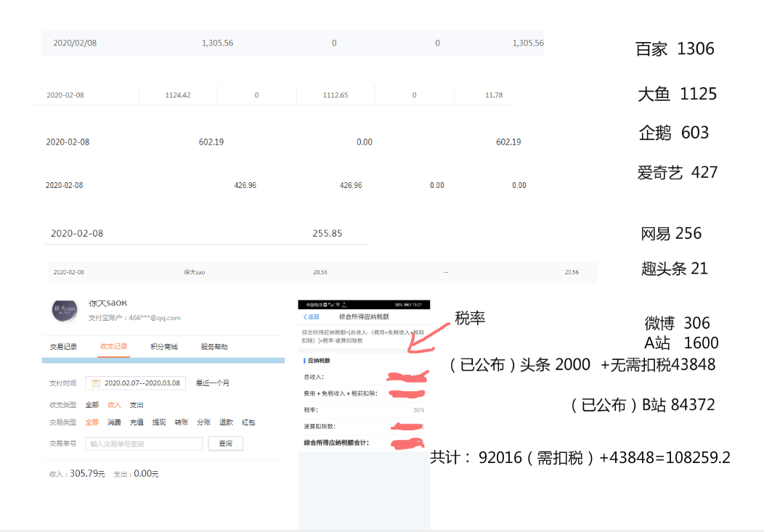Screen dimensions: 764x532
Task: Open the 积分商城 tab
Action: (163, 346)
